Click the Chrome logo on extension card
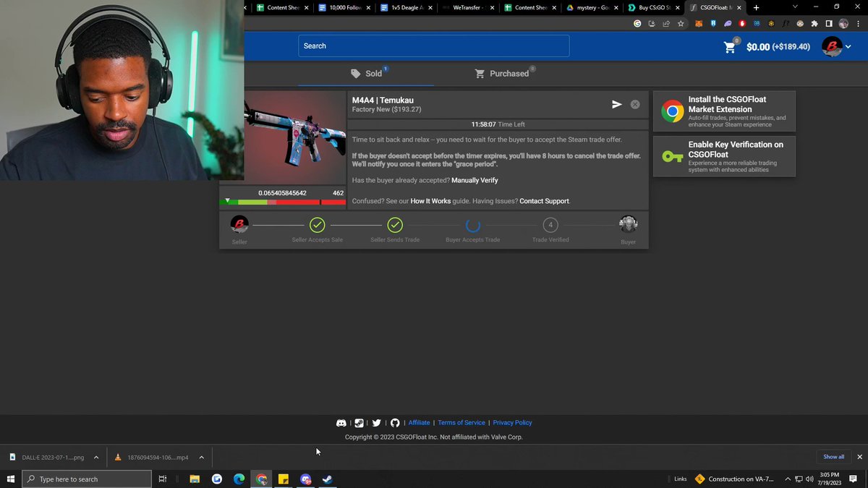 tap(673, 111)
